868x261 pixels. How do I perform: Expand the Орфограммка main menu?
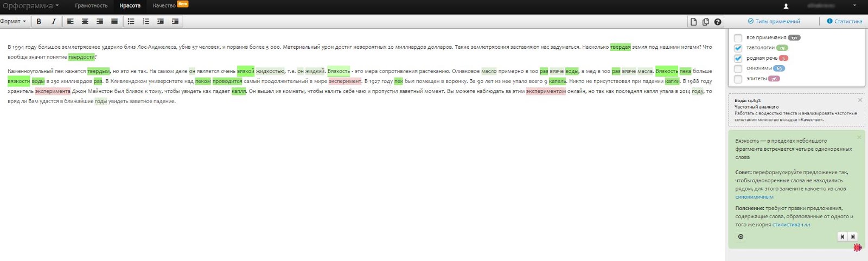tap(30, 6)
